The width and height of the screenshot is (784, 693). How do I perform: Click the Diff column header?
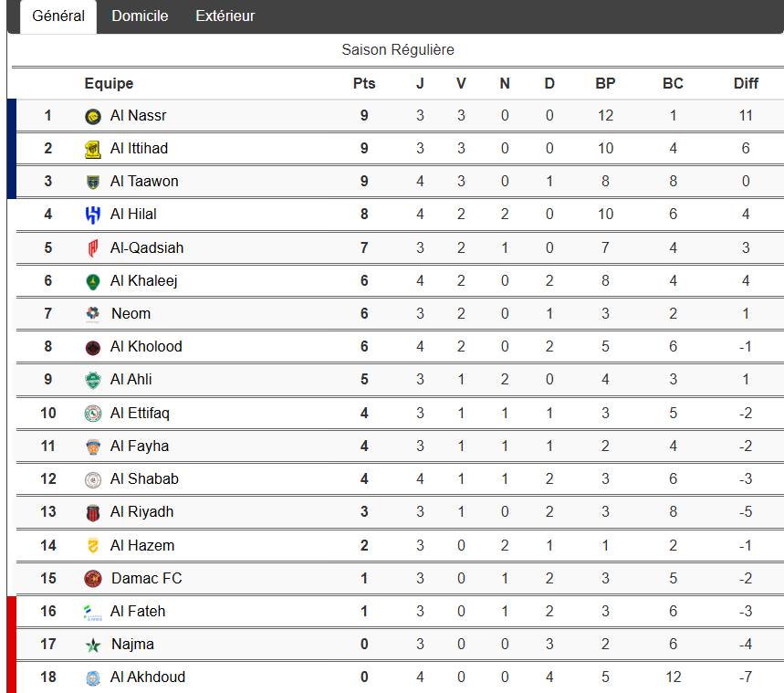(746, 84)
